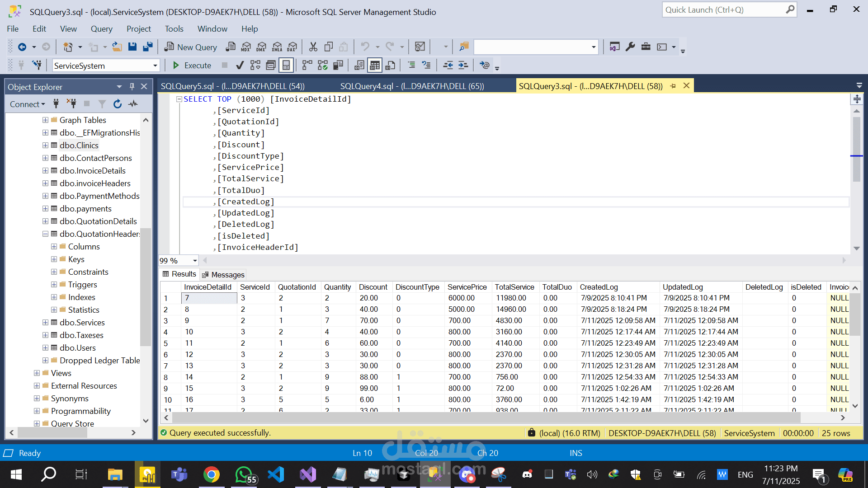The height and width of the screenshot is (488, 868).
Task: Open the ServiceSystem database dropdown
Action: tap(155, 66)
